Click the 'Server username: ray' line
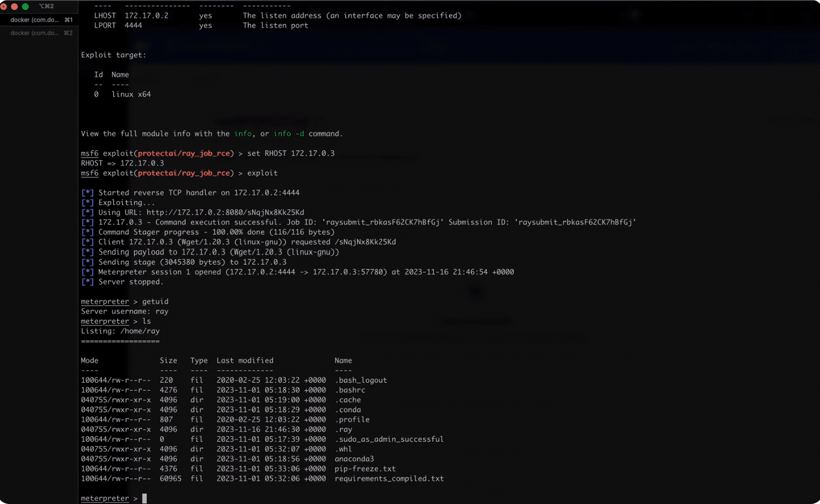 [124, 311]
